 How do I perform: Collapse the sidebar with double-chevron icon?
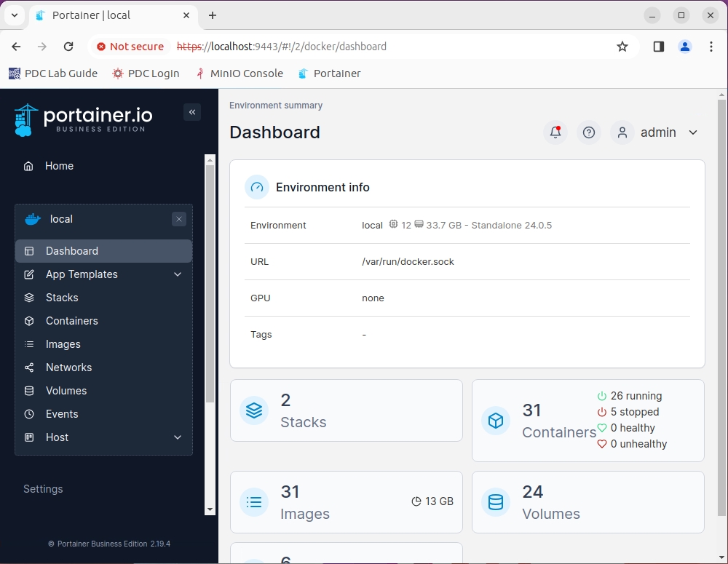(x=192, y=112)
